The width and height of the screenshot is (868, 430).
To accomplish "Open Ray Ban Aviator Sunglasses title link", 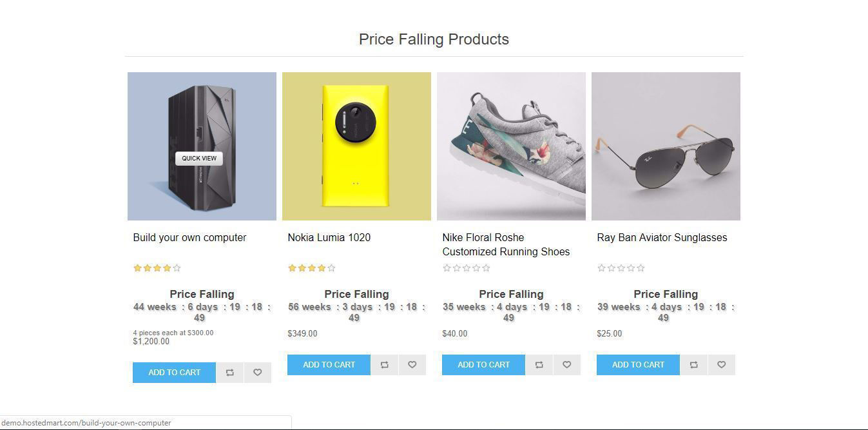I will (662, 237).
